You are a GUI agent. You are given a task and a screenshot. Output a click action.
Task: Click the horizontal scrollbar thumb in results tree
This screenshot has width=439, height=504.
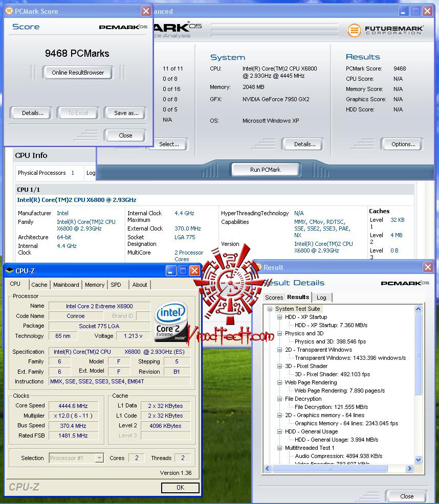tap(330, 468)
